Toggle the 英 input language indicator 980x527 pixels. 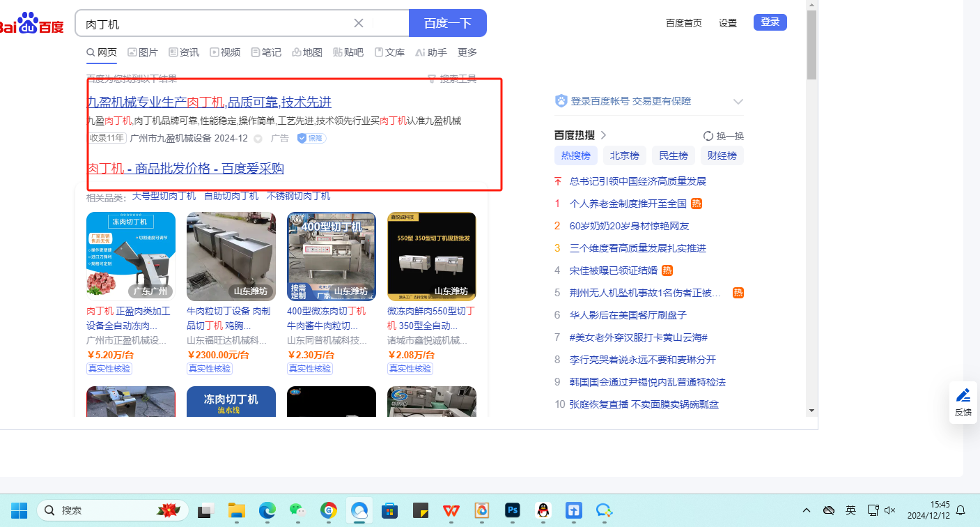coord(850,510)
